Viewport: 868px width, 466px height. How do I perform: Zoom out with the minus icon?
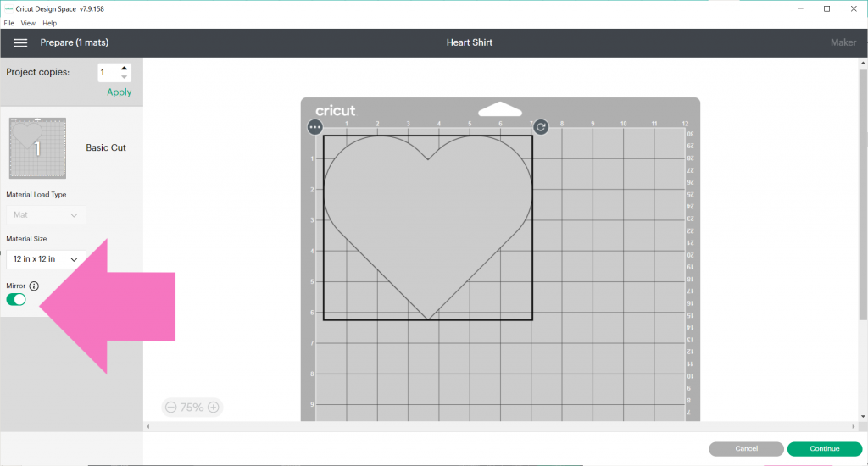click(x=171, y=408)
